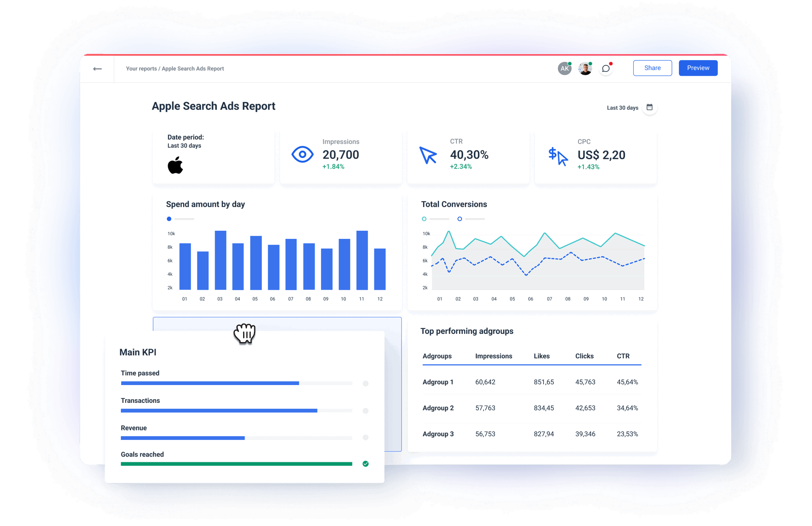
Task: Click the Time passed status dot
Action: coord(365,383)
